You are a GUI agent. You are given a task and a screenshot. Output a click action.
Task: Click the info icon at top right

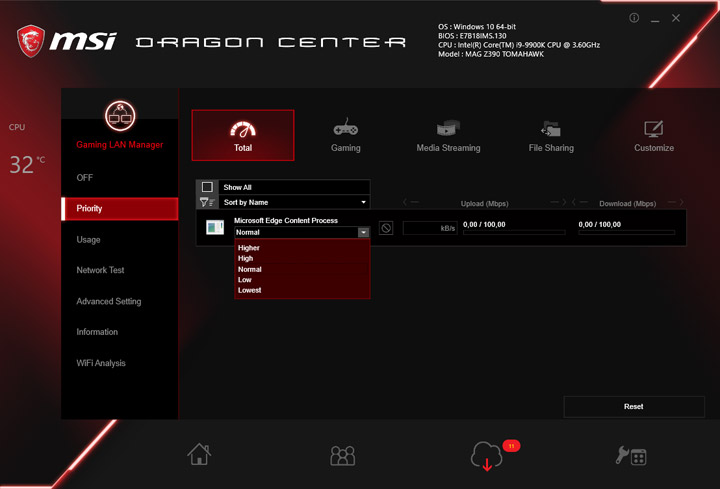634,18
